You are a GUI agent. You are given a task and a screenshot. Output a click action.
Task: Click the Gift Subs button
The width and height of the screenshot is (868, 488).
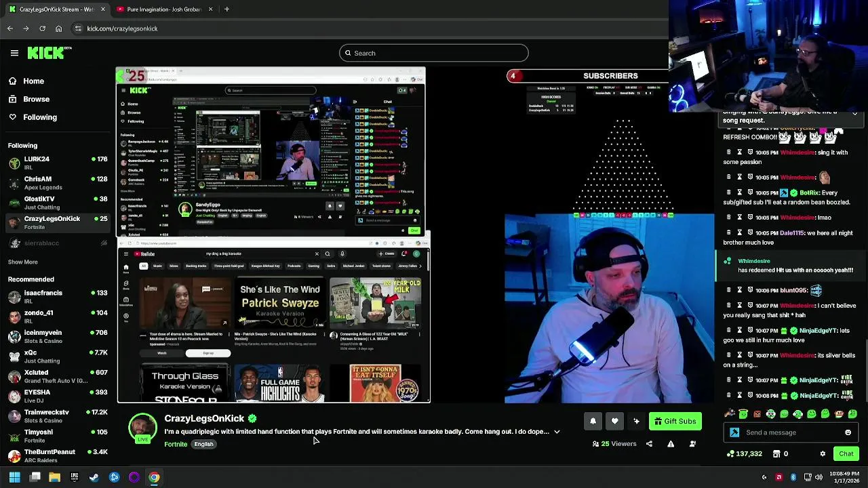[675, 422]
